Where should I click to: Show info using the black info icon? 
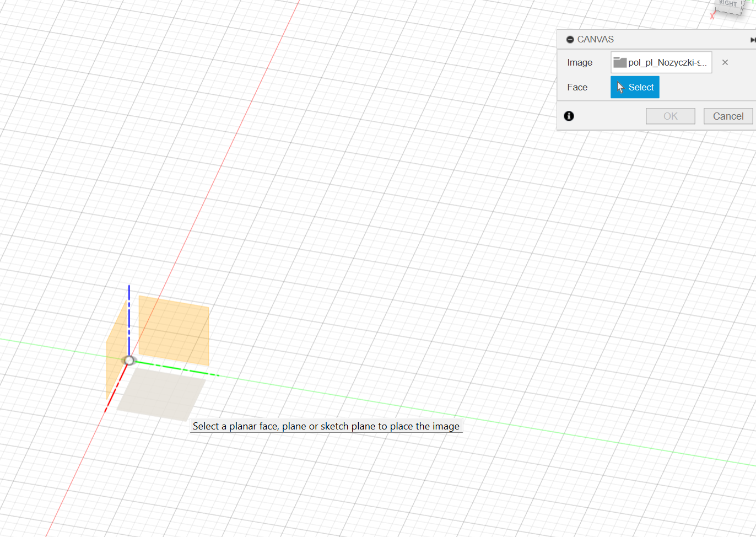(569, 116)
